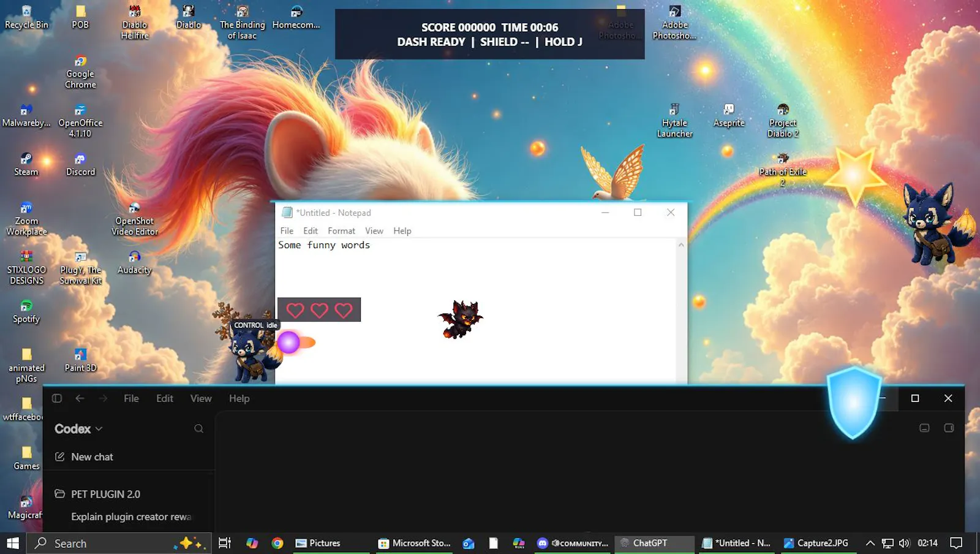
Task: Launch Audacity desktop shortcut
Action: 135,263
